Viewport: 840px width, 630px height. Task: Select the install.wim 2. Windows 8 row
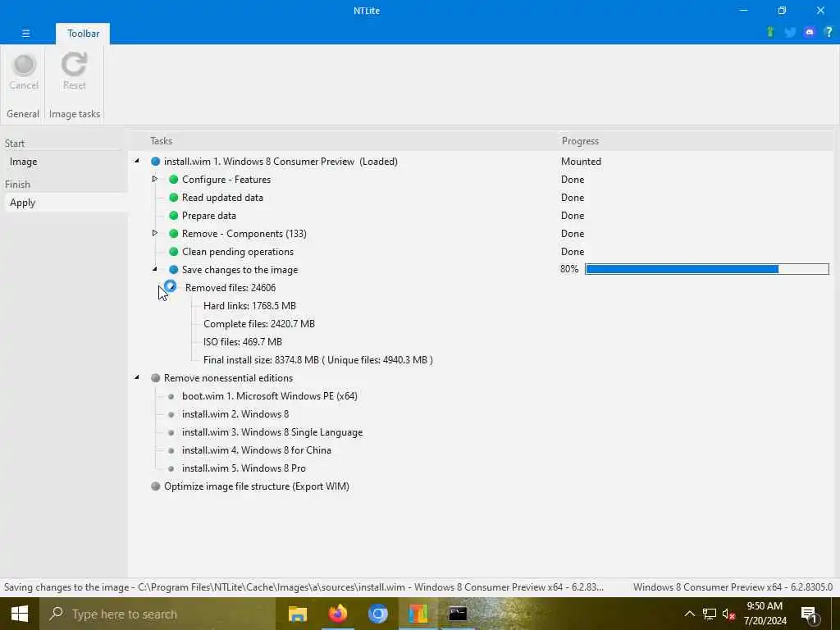[x=235, y=414]
